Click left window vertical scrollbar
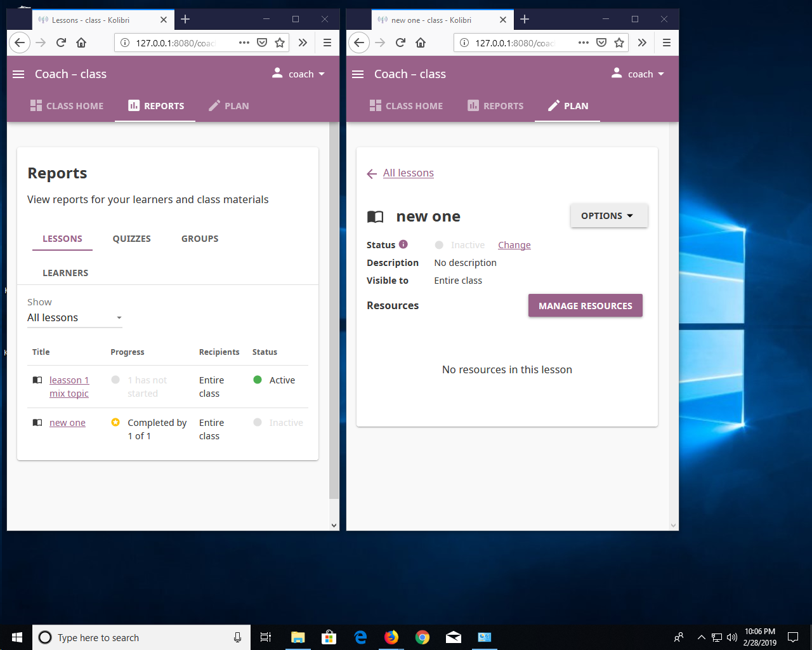The height and width of the screenshot is (650, 812). coord(334,311)
